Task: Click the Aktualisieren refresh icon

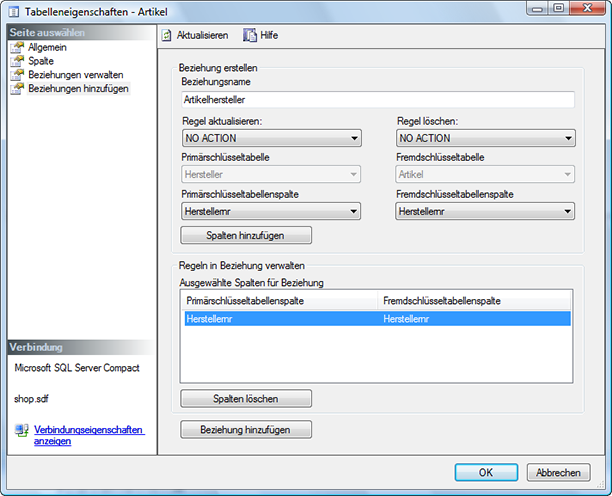Action: click(167, 36)
